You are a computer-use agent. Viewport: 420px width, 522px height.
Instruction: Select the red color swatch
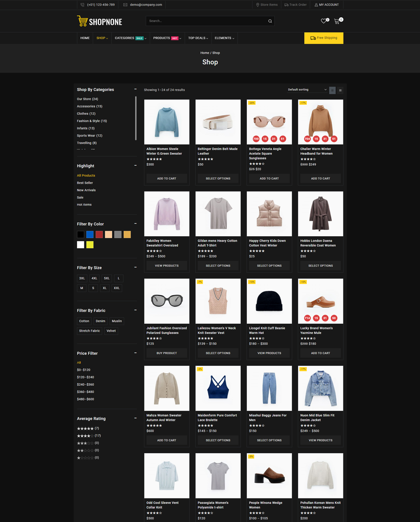click(x=99, y=234)
